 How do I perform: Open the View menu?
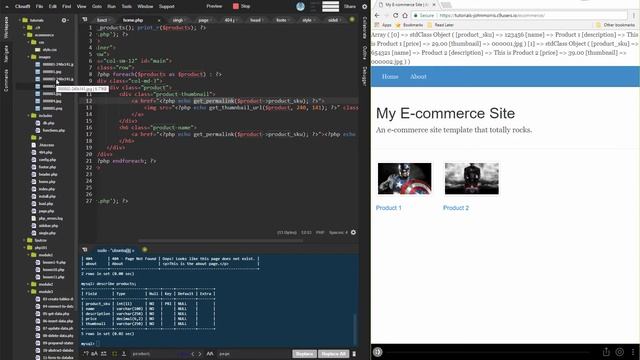coord(82,6)
